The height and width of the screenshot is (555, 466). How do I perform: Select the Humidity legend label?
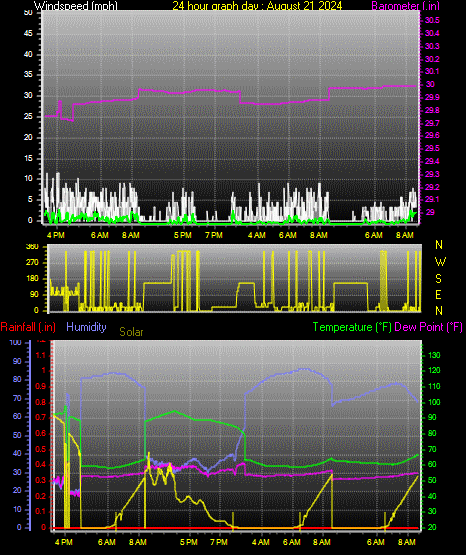[86, 327]
